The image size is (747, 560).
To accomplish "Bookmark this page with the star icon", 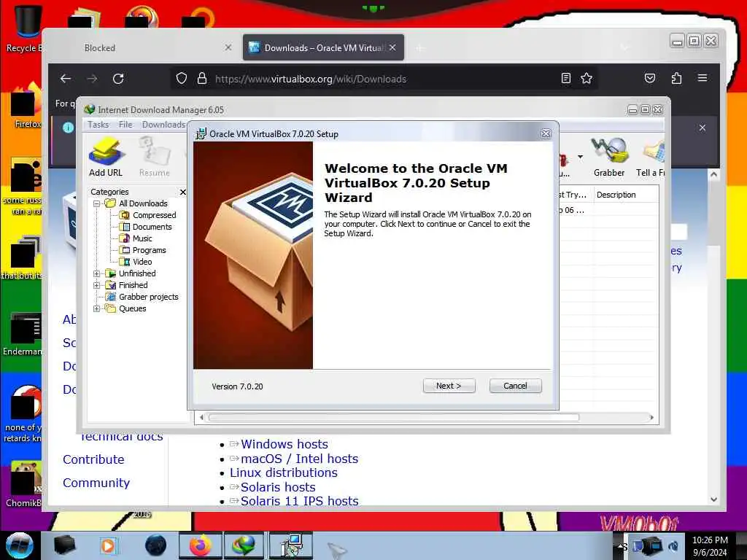I will click(x=587, y=78).
